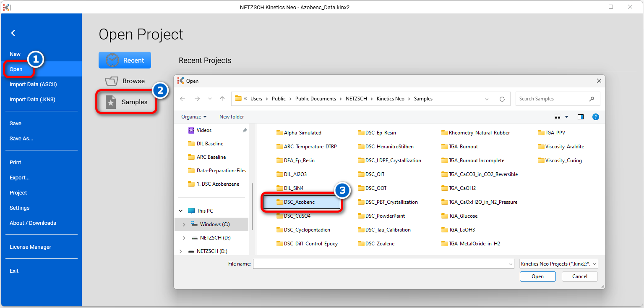
Task: Click the Up one level arrow
Action: click(x=222, y=99)
